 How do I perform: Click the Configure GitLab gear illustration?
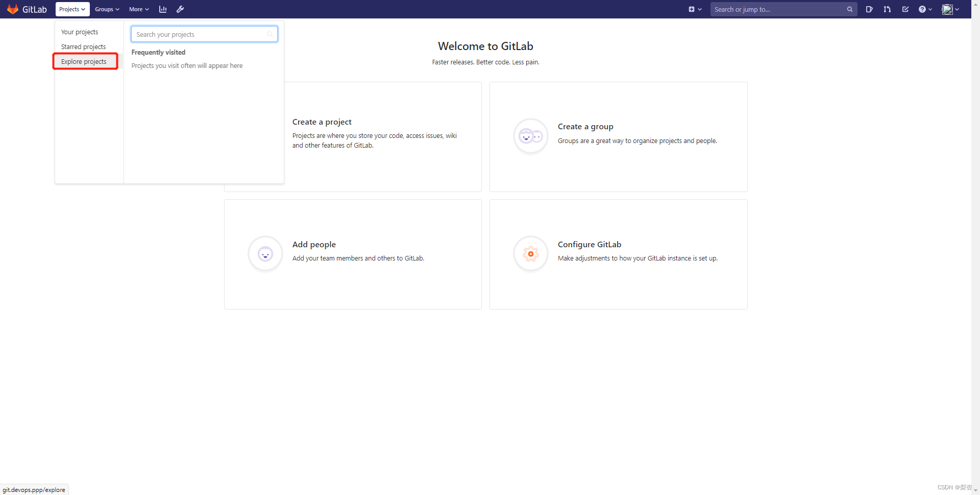pos(530,253)
